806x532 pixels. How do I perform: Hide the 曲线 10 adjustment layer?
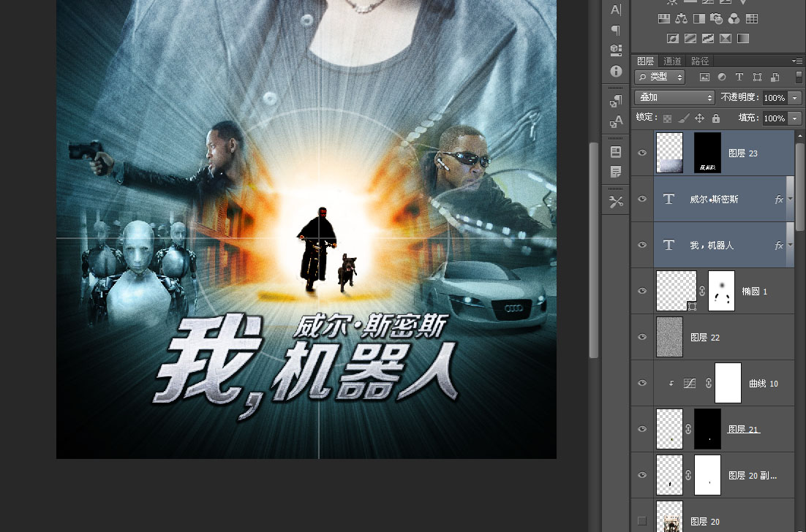[x=642, y=383]
